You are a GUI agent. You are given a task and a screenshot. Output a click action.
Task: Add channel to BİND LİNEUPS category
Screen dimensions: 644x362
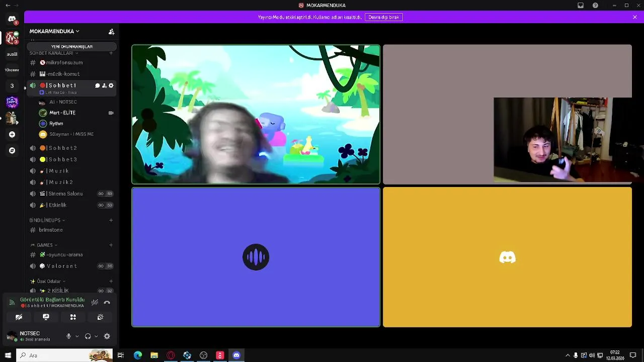pyautogui.click(x=111, y=220)
